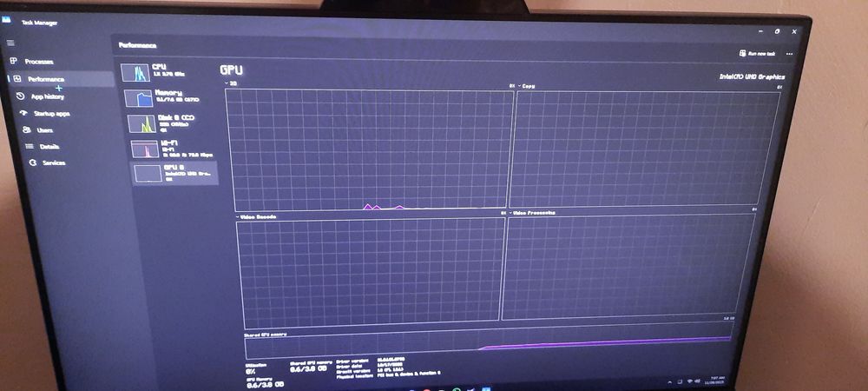Click the Physical location row

click(388, 375)
